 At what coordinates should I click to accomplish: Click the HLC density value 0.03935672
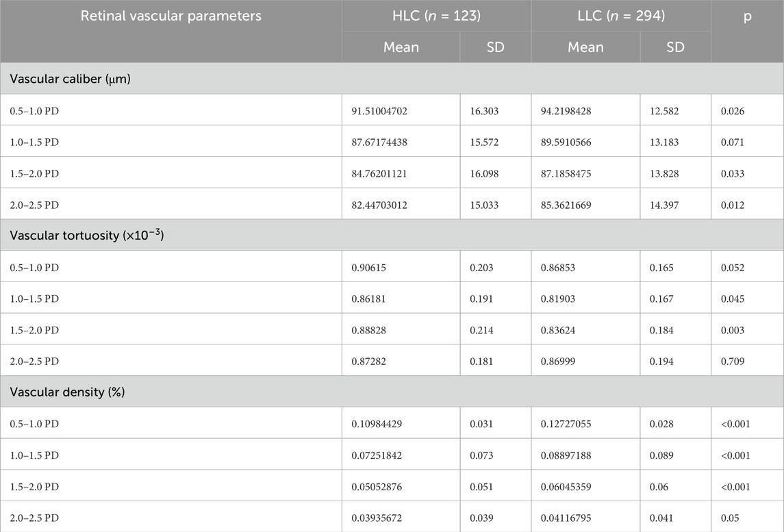381,518
